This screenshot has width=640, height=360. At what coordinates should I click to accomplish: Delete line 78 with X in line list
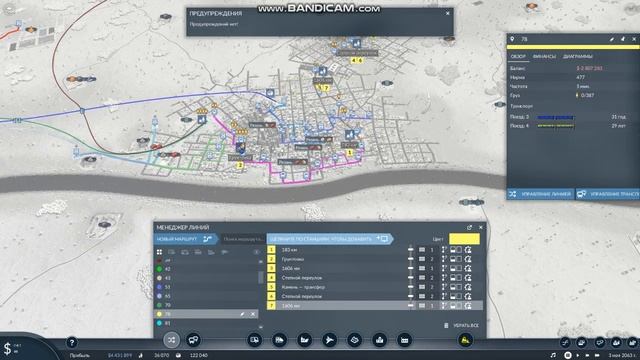253,314
